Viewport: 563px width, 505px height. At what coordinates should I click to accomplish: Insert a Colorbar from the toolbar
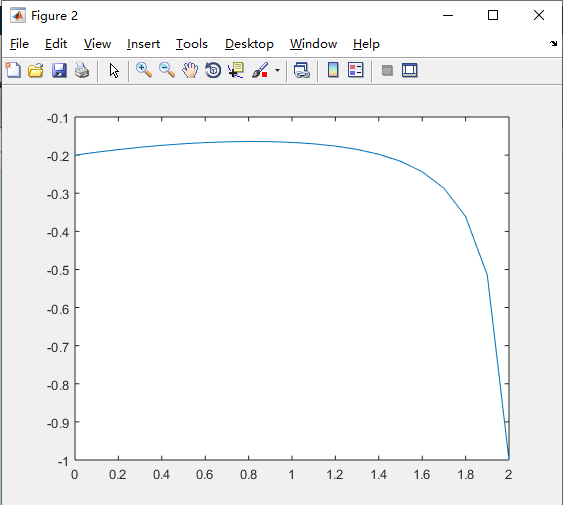coord(333,70)
